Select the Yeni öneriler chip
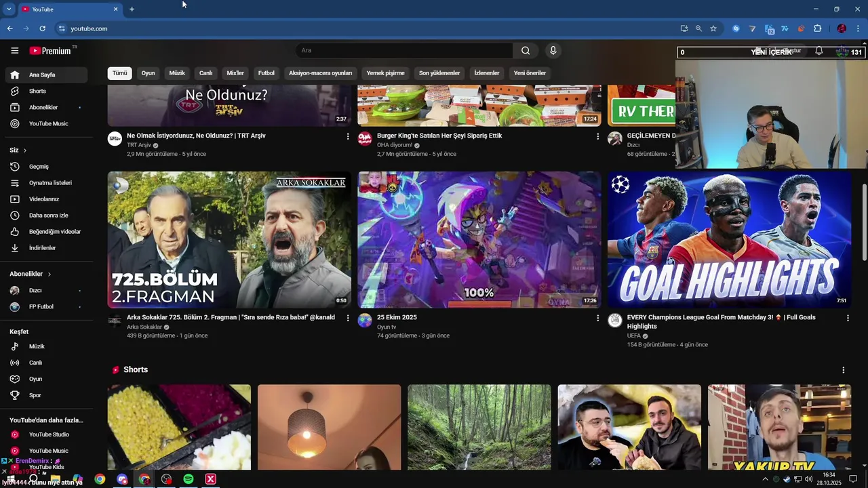Viewport: 868px width, 488px height. (530, 73)
